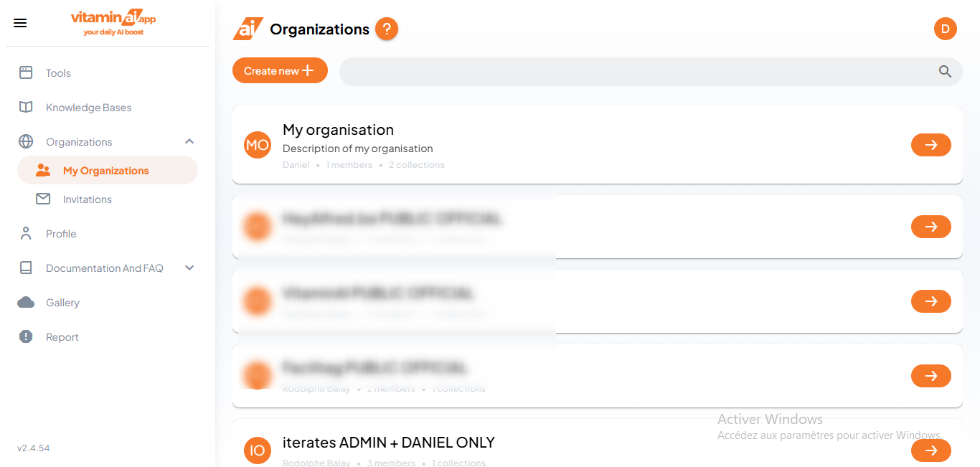This screenshot has height=467, width=980.
Task: Click the MO avatar of My organisation
Action: (x=257, y=145)
